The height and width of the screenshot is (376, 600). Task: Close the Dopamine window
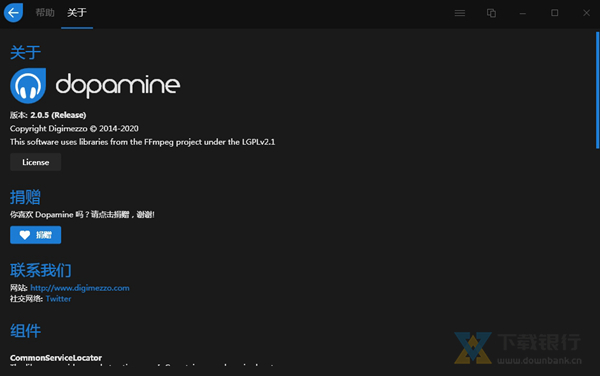click(586, 13)
